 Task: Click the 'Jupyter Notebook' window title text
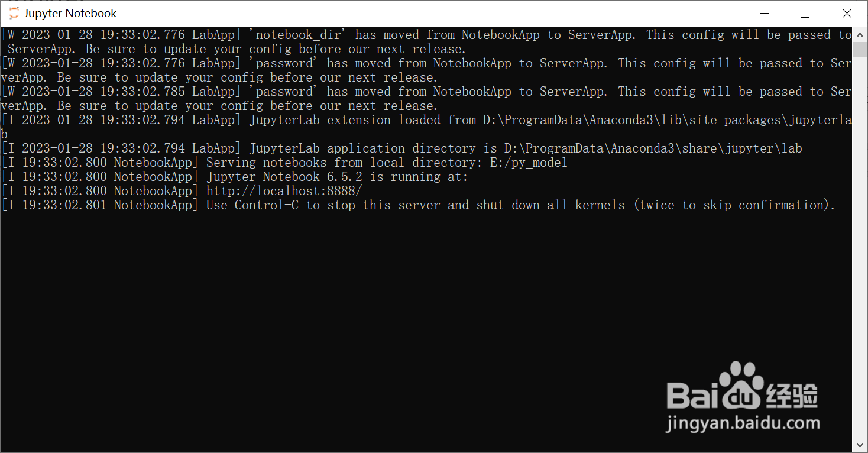70,13
